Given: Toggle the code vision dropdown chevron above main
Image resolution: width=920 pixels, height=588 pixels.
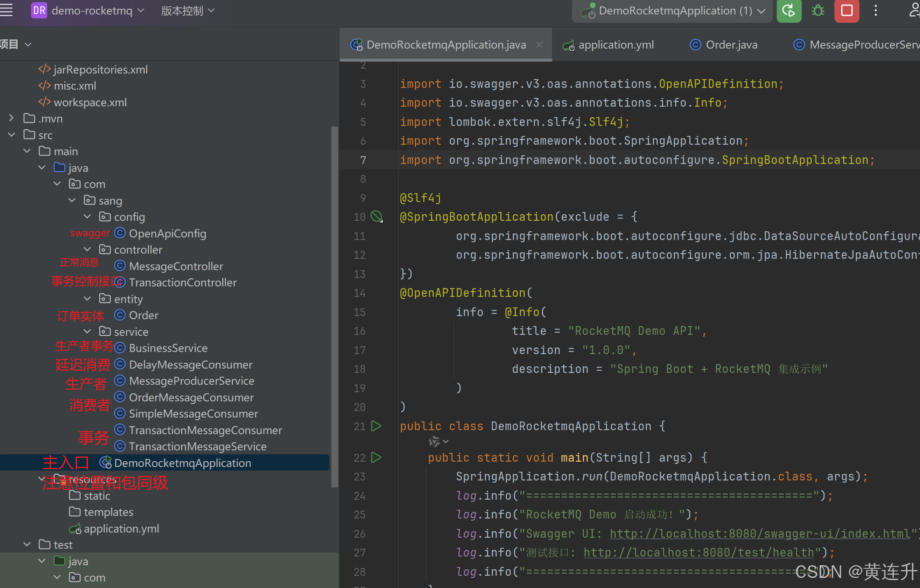Looking at the screenshot, I should [x=446, y=442].
